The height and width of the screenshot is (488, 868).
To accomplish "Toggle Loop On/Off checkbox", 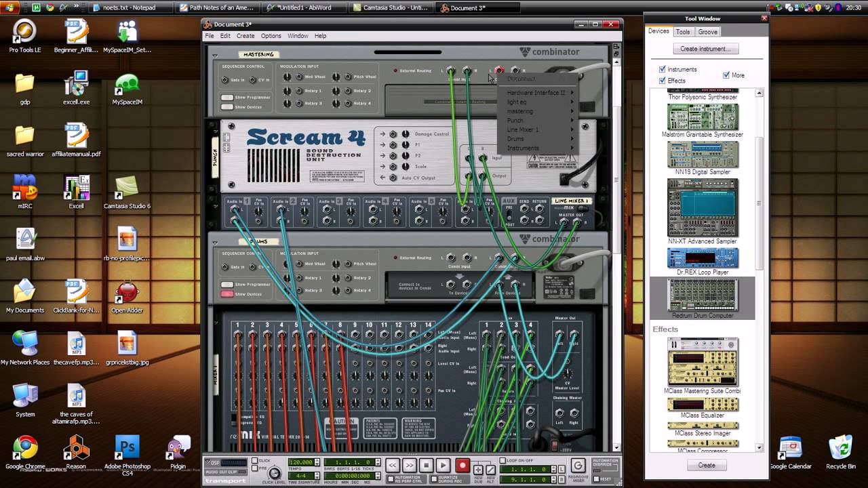I will click(502, 460).
